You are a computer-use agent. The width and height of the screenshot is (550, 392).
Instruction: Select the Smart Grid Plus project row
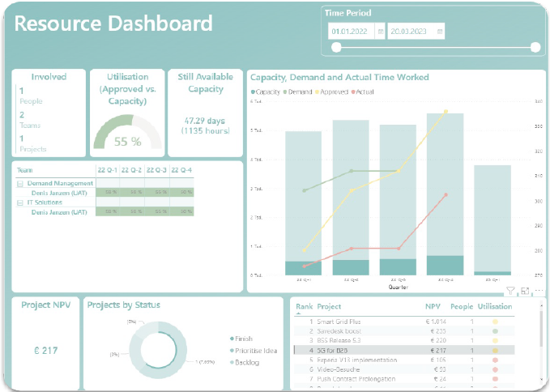pyautogui.click(x=340, y=322)
